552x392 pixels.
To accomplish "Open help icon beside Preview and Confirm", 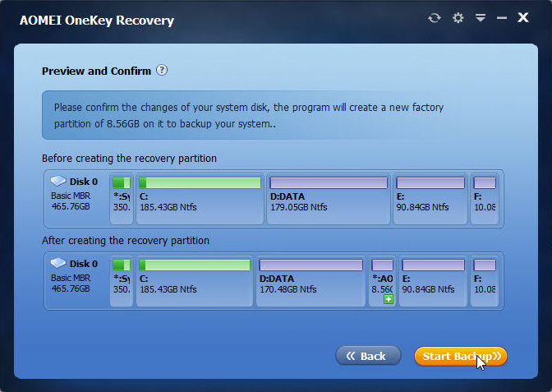I will click(x=162, y=70).
